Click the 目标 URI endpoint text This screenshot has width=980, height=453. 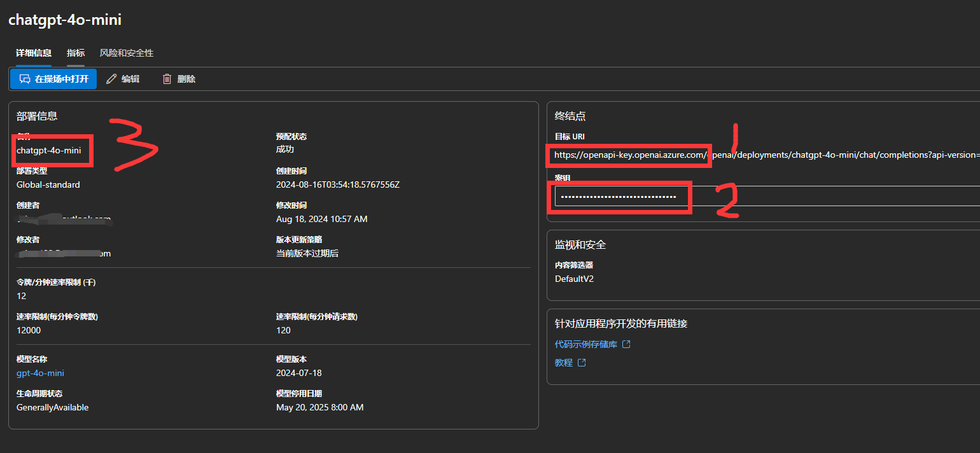(767, 155)
